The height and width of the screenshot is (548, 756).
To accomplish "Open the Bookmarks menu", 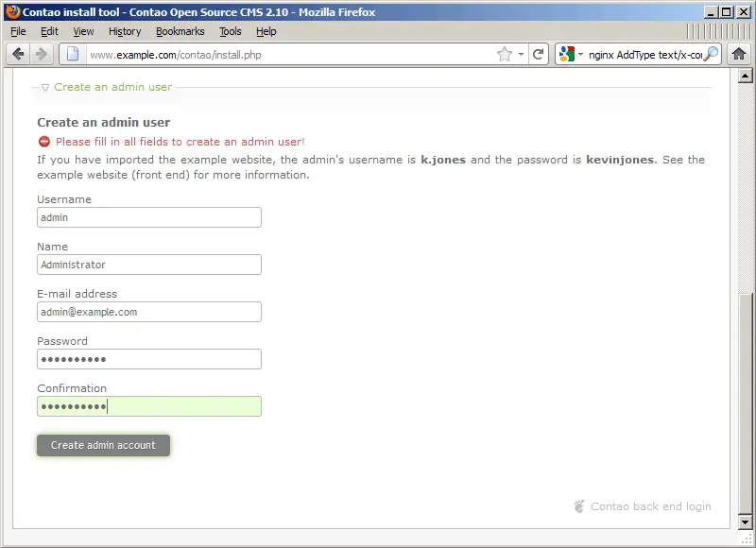I will click(180, 31).
